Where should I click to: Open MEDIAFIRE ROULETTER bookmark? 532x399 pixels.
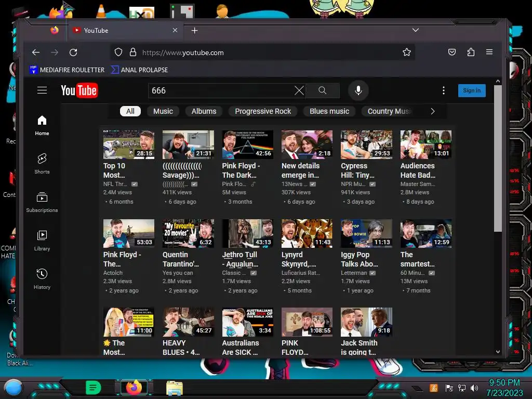pyautogui.click(x=67, y=70)
